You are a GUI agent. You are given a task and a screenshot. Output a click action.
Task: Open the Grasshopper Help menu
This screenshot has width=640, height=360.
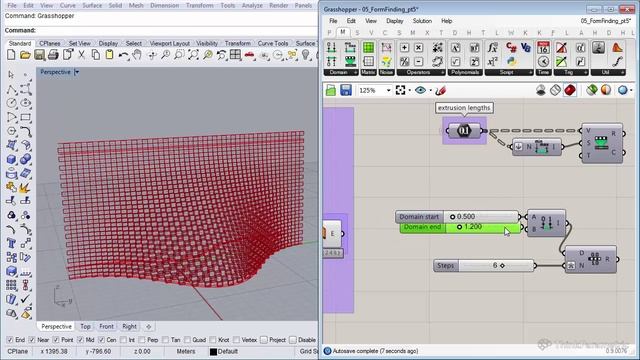pyautogui.click(x=447, y=21)
